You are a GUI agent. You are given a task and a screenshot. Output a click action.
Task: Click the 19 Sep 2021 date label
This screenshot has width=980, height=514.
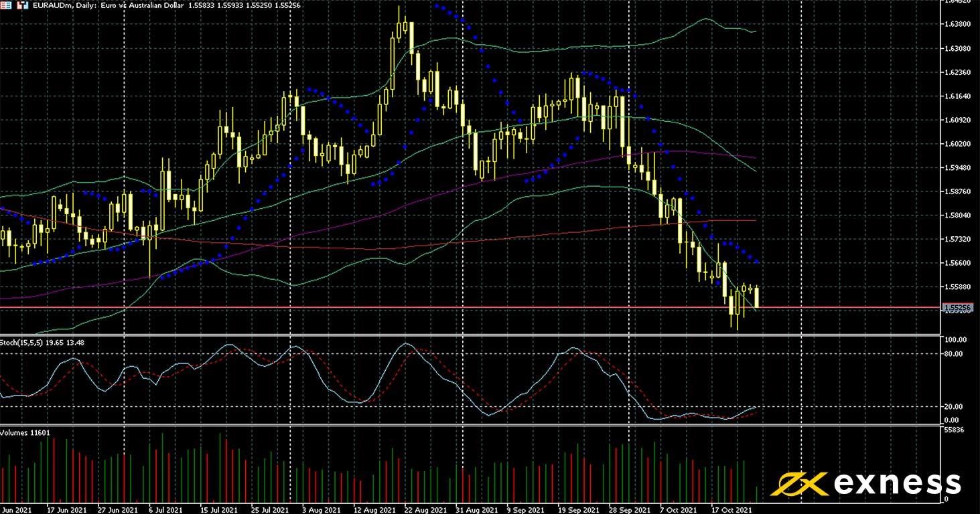(x=580, y=509)
